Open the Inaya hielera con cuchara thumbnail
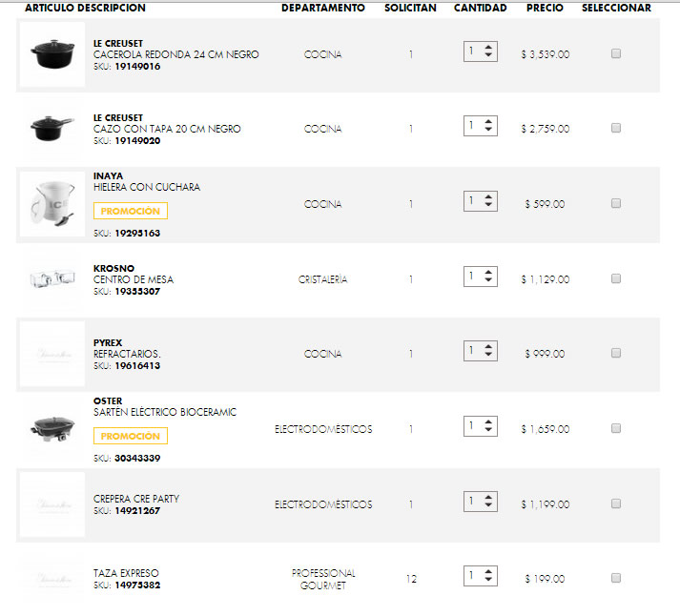 pyautogui.click(x=52, y=204)
